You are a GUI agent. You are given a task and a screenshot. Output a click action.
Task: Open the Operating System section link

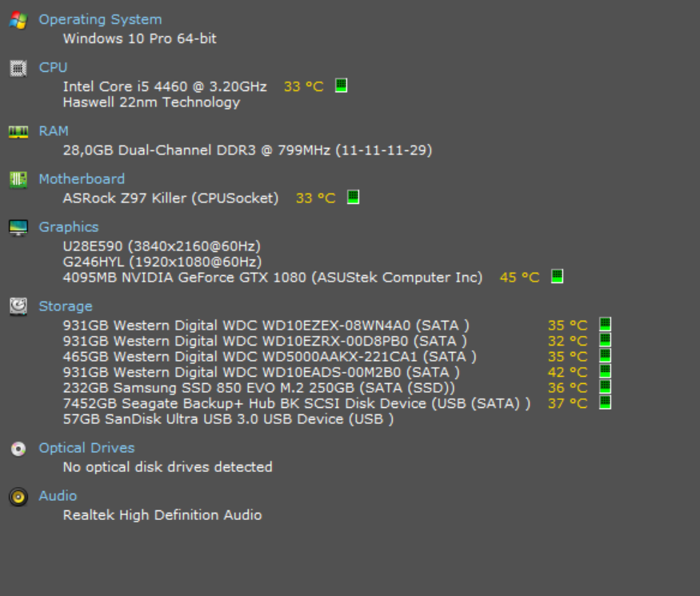tap(101, 20)
